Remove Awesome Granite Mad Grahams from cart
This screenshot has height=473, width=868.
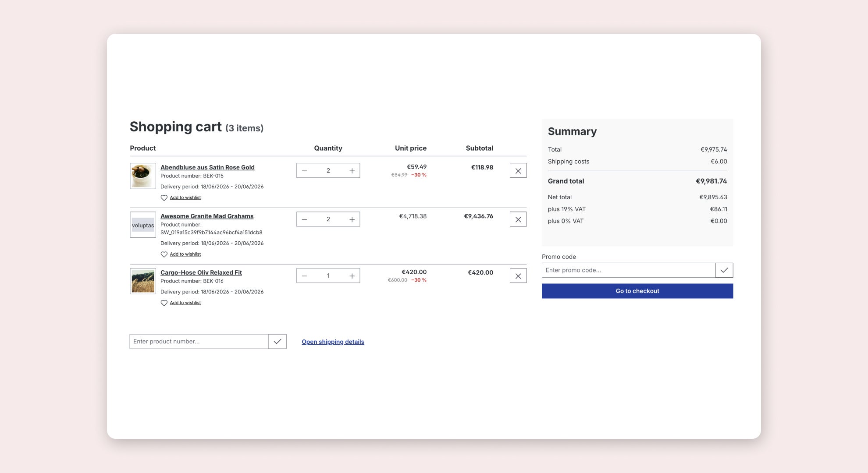pos(518,219)
